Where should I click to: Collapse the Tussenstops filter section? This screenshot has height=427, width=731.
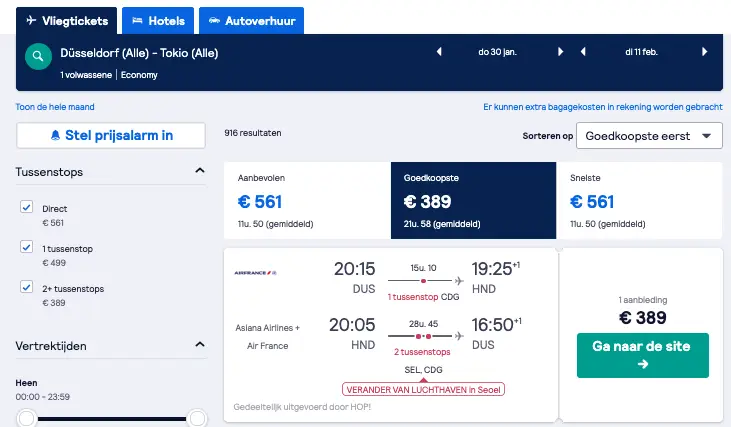200,171
